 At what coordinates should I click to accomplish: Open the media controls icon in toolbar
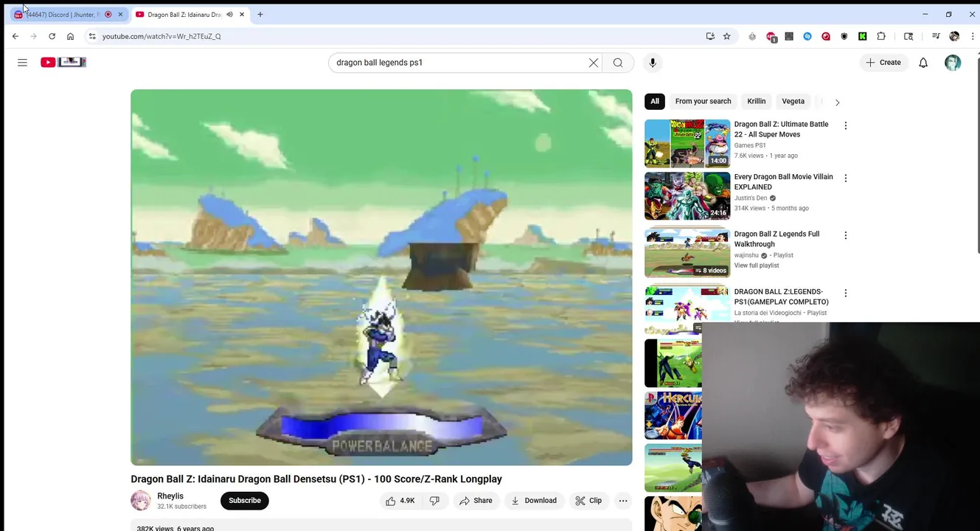point(936,36)
